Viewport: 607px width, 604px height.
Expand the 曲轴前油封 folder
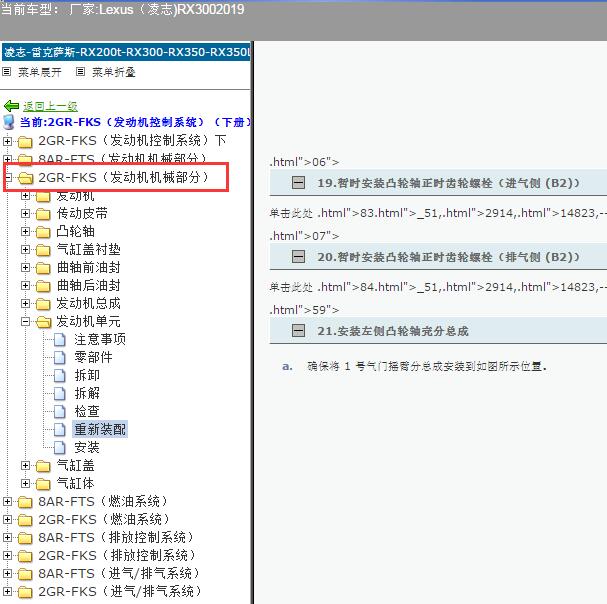tap(25, 268)
